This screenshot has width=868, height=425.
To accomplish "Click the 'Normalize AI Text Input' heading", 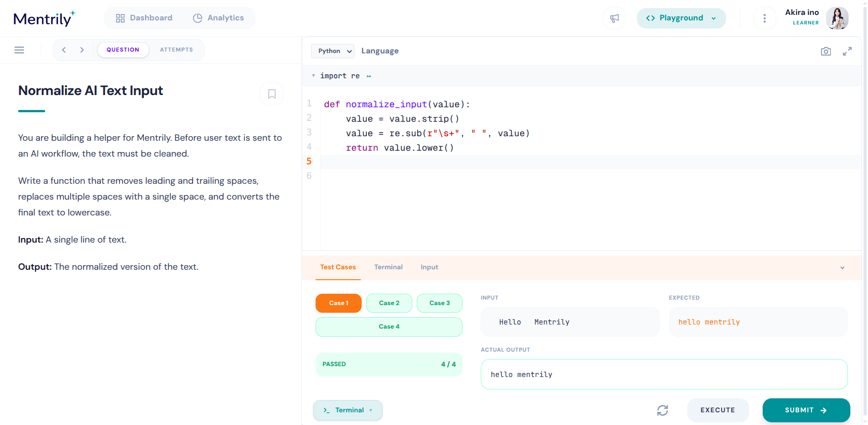I will (x=90, y=91).
